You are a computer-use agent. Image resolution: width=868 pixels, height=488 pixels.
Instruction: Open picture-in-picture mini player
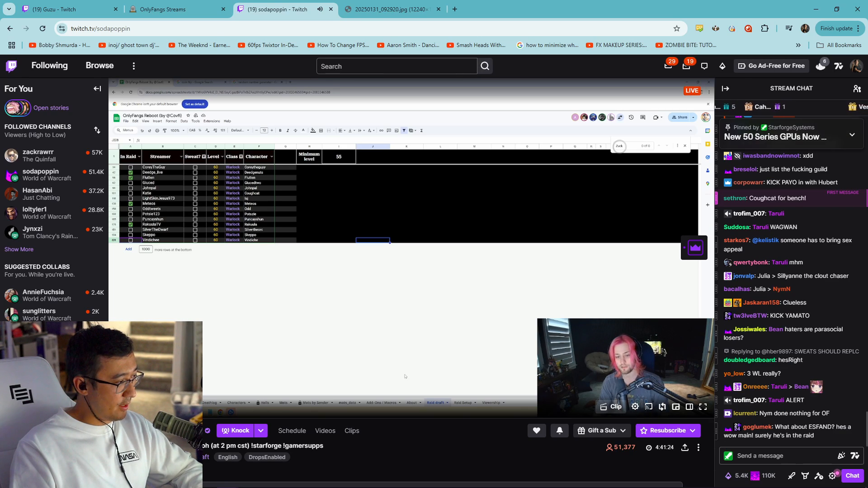coord(676,406)
